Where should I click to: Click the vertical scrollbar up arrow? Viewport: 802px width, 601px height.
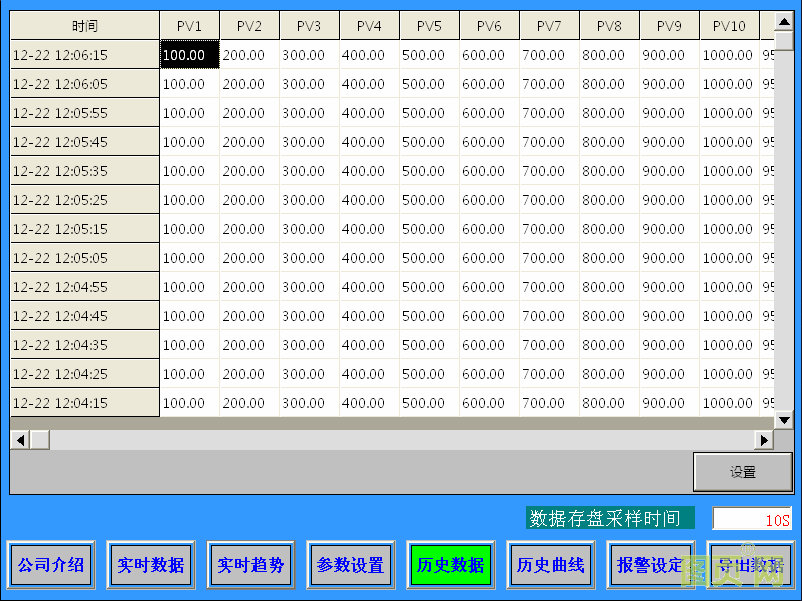784,21
